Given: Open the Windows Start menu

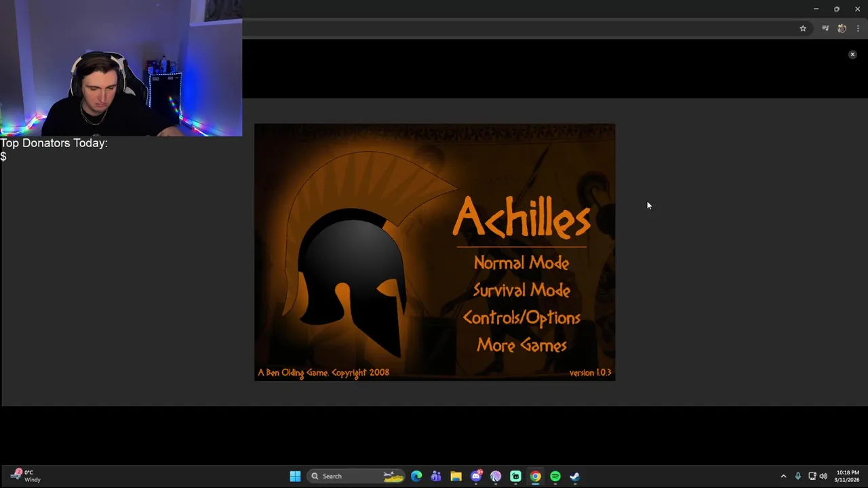Looking at the screenshot, I should (295, 476).
